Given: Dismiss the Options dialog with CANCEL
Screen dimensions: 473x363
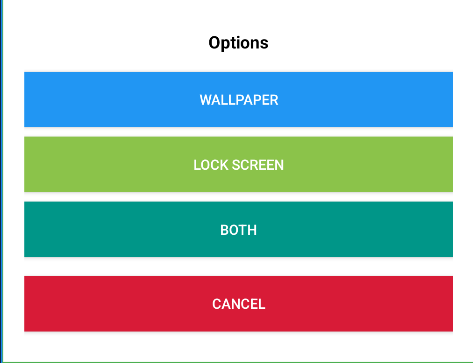Looking at the screenshot, I should tap(238, 304).
